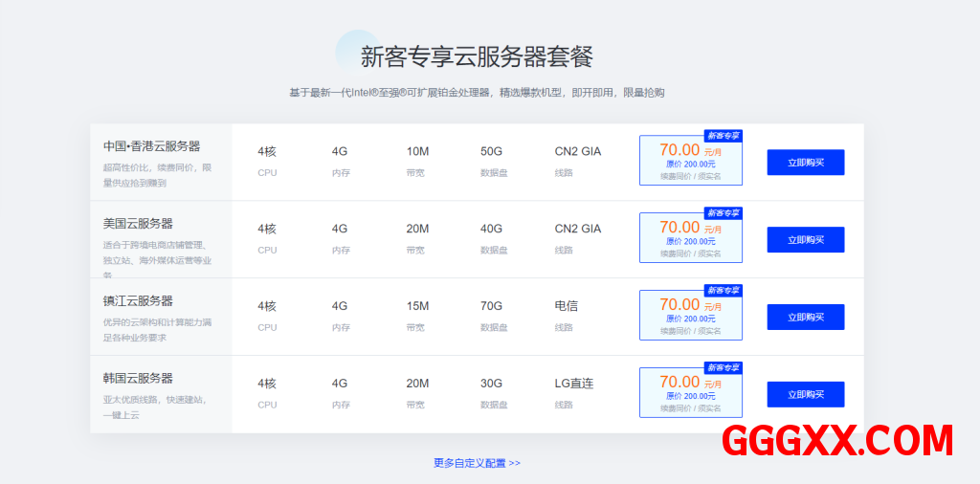980x484 pixels.
Task: Select the 新客专享 tag in the 镇江 row
Action: point(724,290)
